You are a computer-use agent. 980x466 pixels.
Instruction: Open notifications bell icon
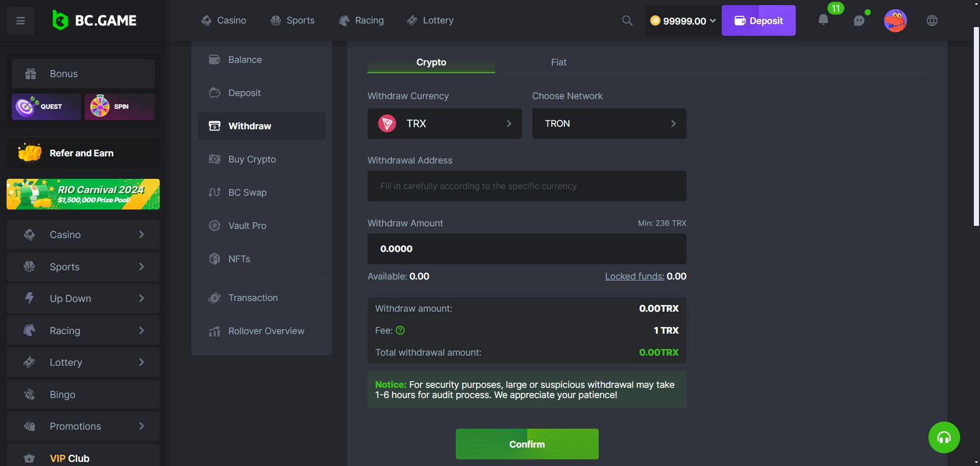pos(823,20)
